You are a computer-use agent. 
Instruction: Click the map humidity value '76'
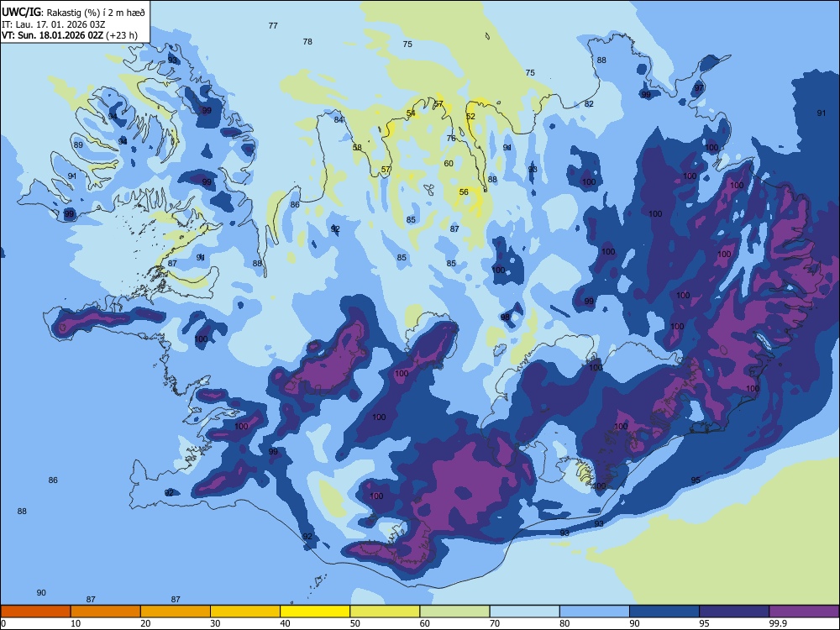click(x=451, y=139)
